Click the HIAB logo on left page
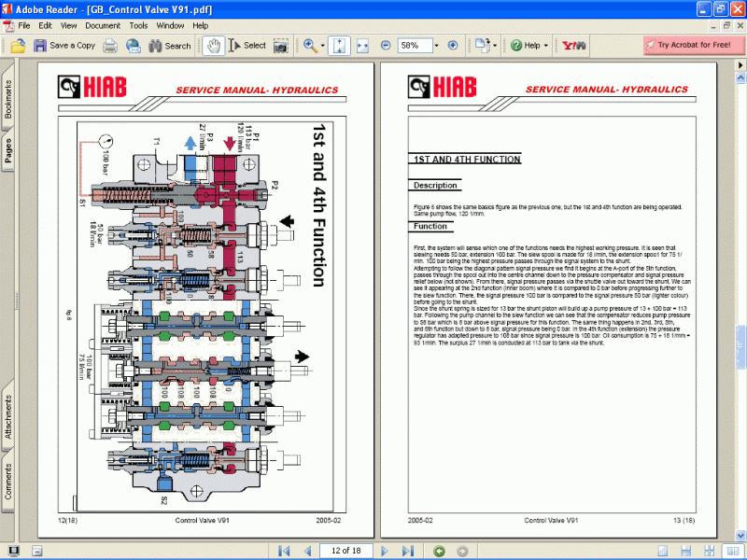This screenshot has height=560, width=747. click(92, 87)
